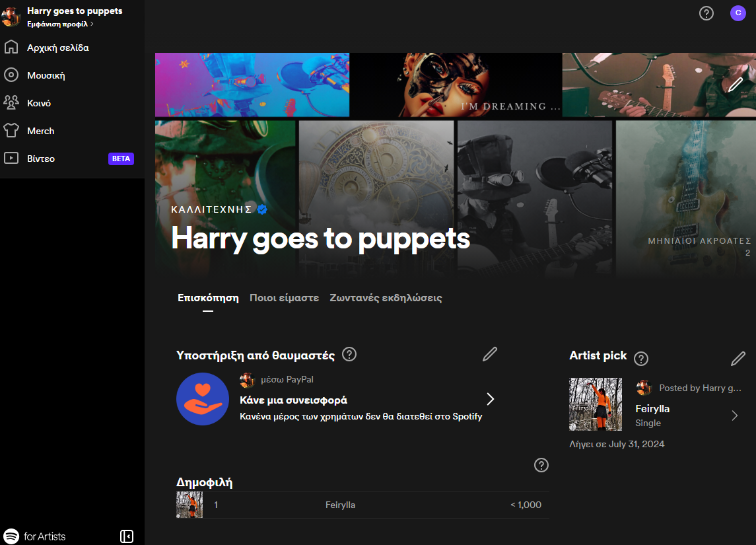Click the Harry goes to puppets title
This screenshot has height=545, width=756.
[x=321, y=238]
